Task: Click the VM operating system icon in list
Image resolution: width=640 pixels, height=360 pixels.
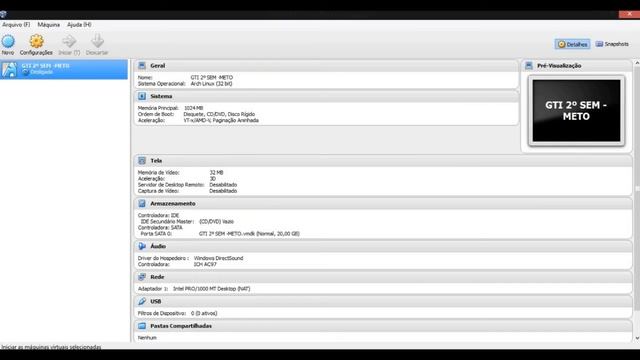Action: tap(9, 69)
